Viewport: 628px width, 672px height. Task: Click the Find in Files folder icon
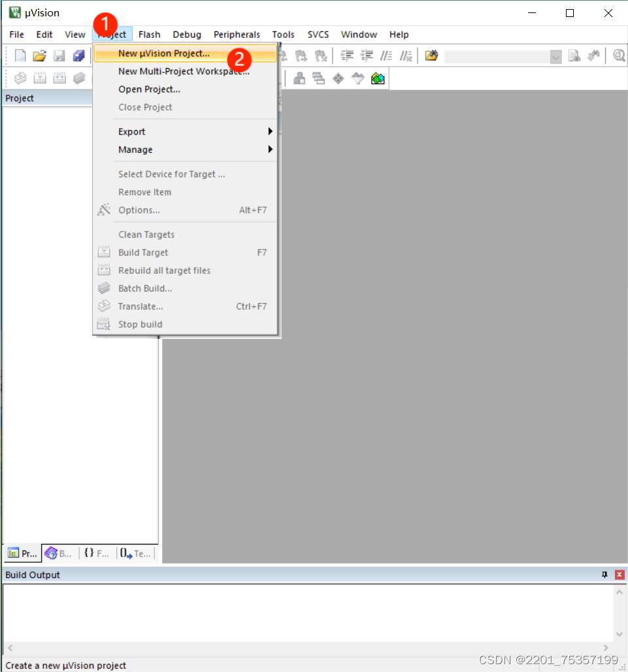pyautogui.click(x=431, y=56)
